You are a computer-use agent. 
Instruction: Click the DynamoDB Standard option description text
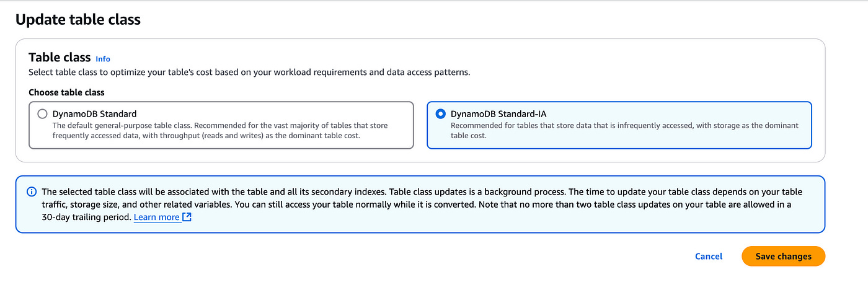(x=220, y=130)
